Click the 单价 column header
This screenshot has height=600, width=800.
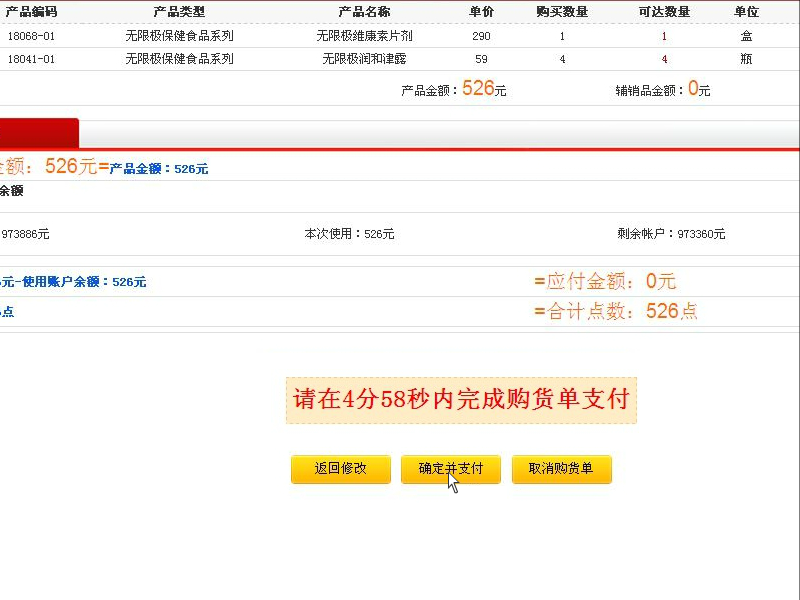tap(482, 11)
